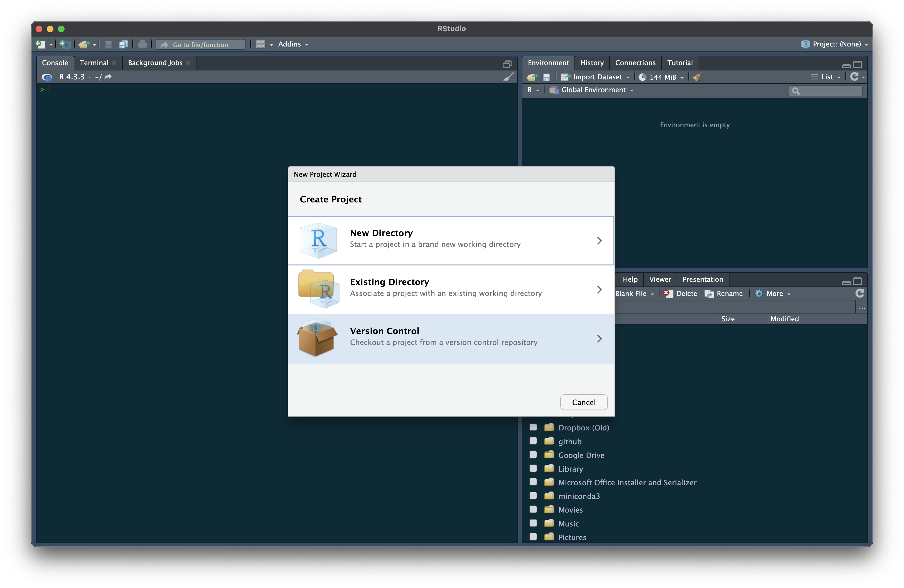The width and height of the screenshot is (904, 588).
Task: Open the Terminal tab
Action: pyautogui.click(x=94, y=63)
